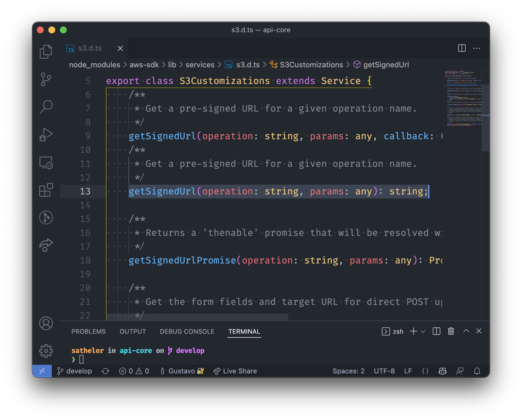Screen dimensions: 522x420
Task: Close the s3.d.ts editor tab
Action: pyautogui.click(x=120, y=48)
